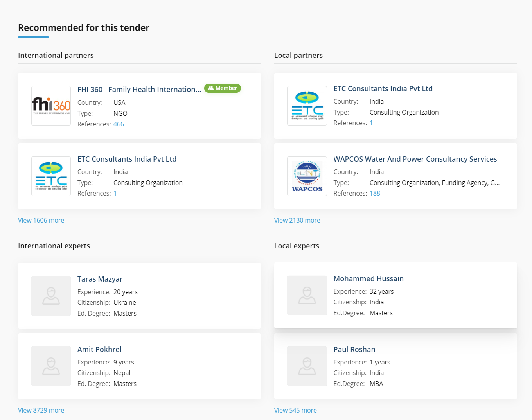Click View 1606 more international partners
This screenshot has height=420, width=532.
point(41,220)
